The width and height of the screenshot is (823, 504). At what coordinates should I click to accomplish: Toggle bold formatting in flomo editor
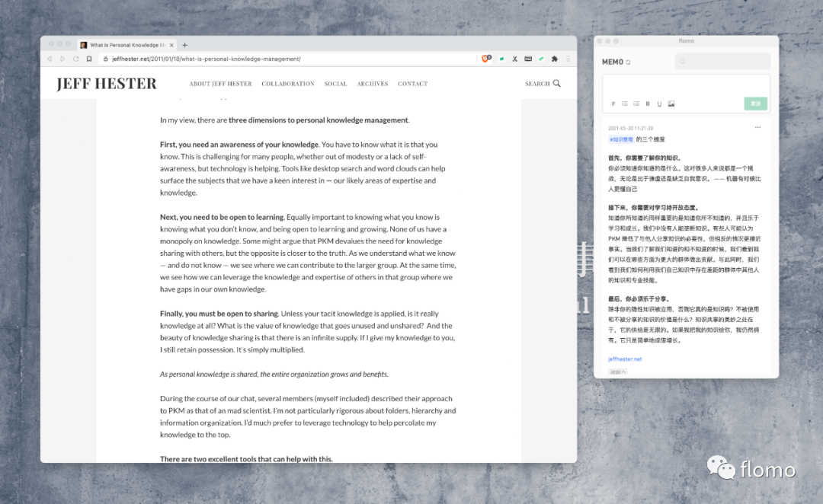(648, 104)
